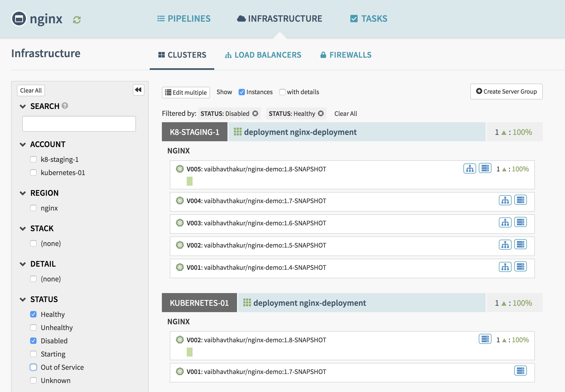This screenshot has width=565, height=392.
Task: Focus the search filter text field
Action: pos(79,124)
